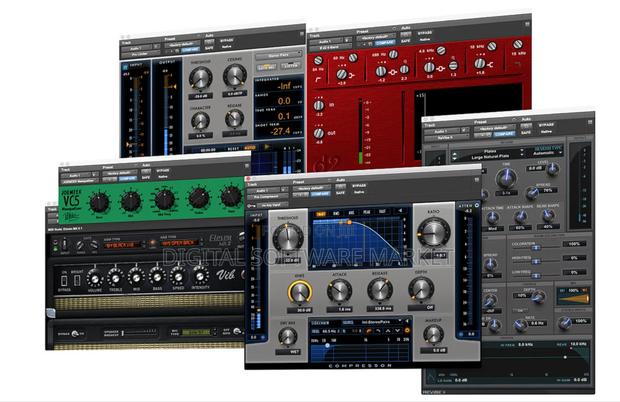The image size is (620, 402).
Task: Open the Stereo Pairs dropdown in Pro Limiter
Action: [279, 55]
